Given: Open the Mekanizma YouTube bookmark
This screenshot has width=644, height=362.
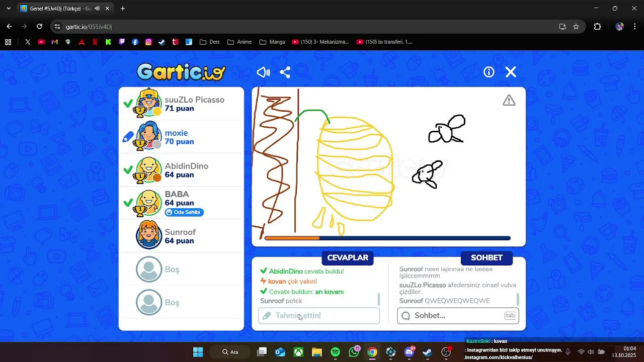Looking at the screenshot, I should pyautogui.click(x=320, y=42).
